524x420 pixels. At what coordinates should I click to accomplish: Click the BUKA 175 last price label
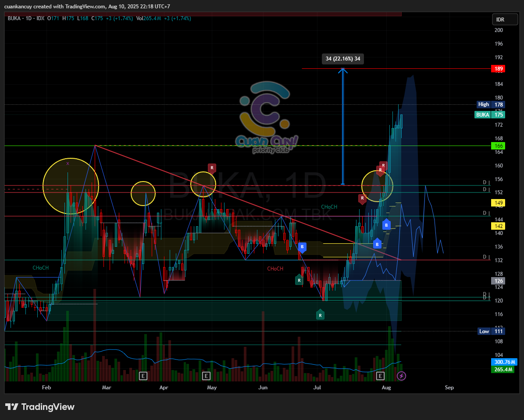click(x=490, y=114)
